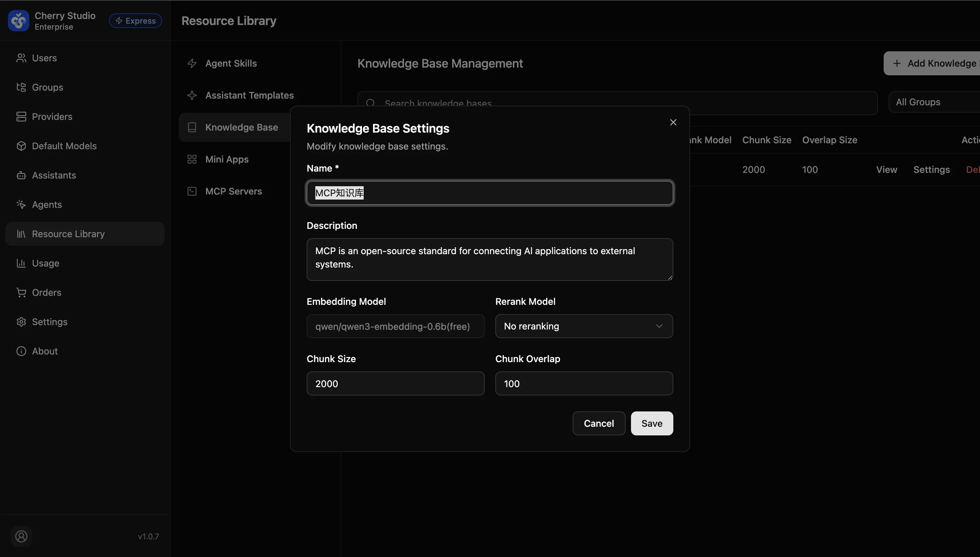Select the Knowledge Base label in the sub-menu
980x557 pixels.
click(x=241, y=127)
